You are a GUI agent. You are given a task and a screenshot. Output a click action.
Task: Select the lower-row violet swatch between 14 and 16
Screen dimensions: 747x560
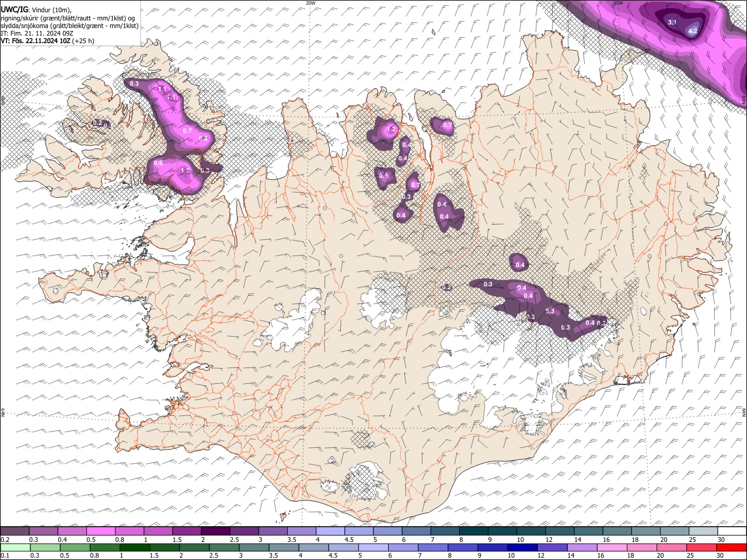click(582, 547)
